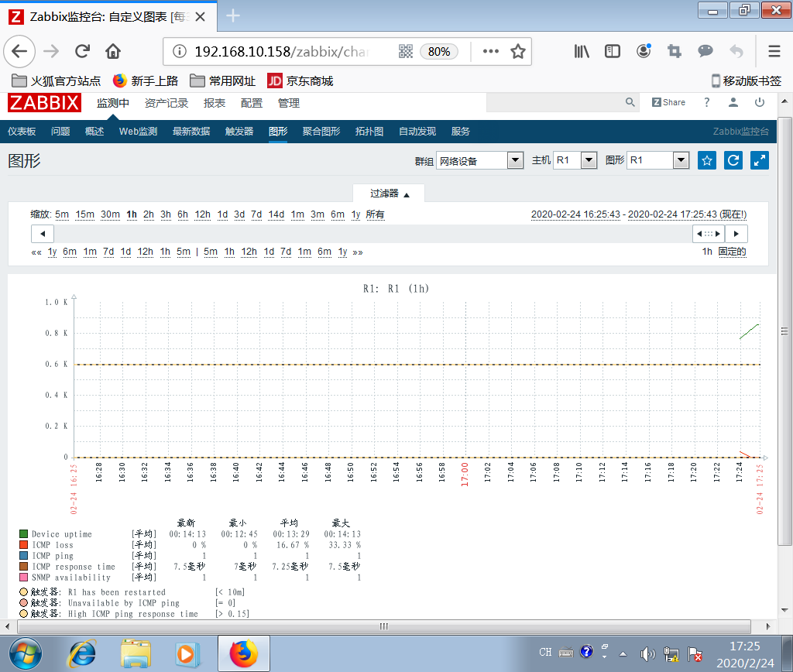Viewport: 793px width, 672px height.
Task: Click the Windows Start button
Action: 26,653
